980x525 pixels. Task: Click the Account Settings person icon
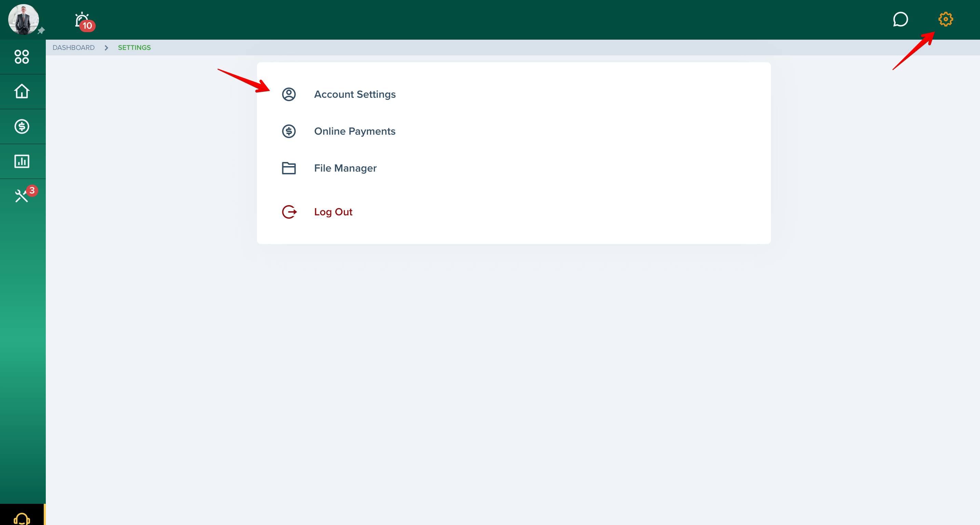tap(289, 94)
